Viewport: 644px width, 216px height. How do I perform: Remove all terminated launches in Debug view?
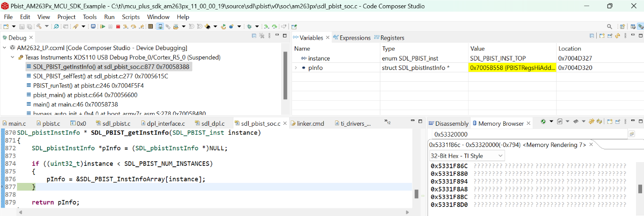click(x=262, y=35)
